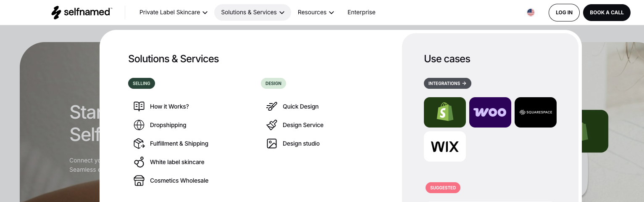The width and height of the screenshot is (644, 202).
Task: Open the How it Works? link
Action: pos(169,106)
